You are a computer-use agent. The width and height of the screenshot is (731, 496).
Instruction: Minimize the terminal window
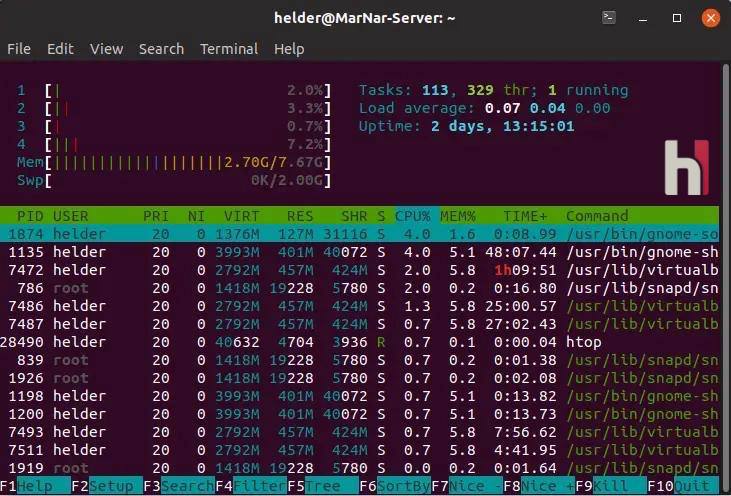643,19
